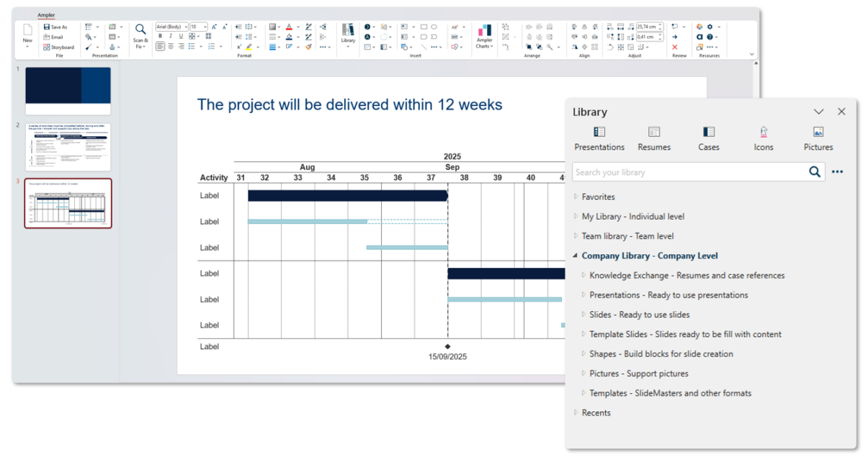Screen dimensions: 868x468
Task: Expand the Favorites tree node
Action: (x=576, y=197)
